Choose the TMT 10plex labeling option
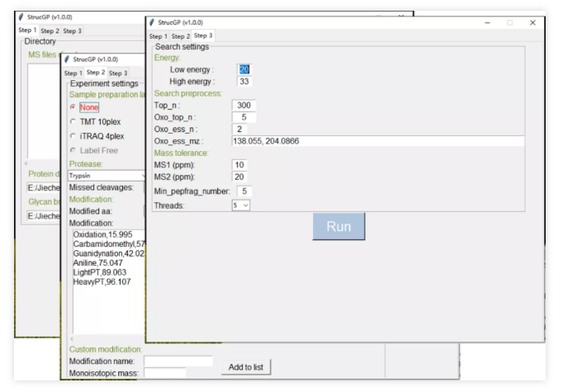Screen dimensions: 582x392 click(x=73, y=121)
